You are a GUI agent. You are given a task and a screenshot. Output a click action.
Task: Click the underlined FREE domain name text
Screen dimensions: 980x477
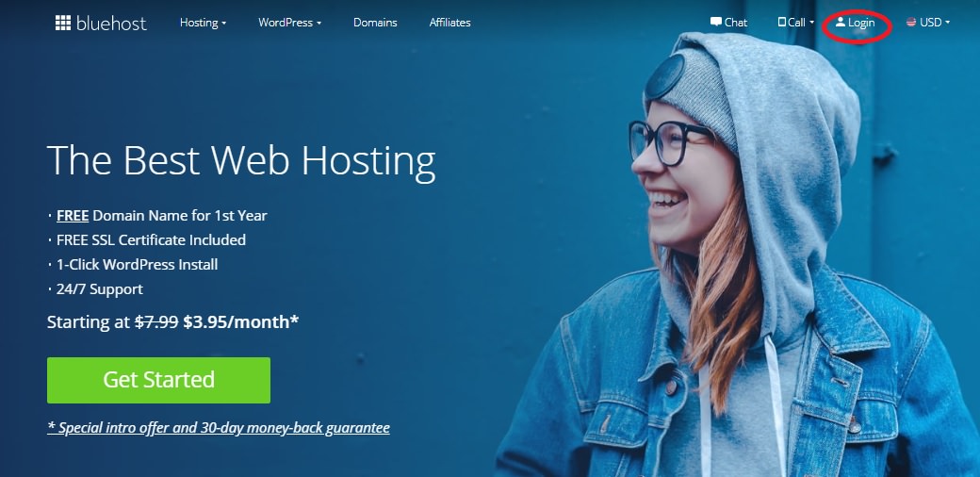pyautogui.click(x=73, y=216)
